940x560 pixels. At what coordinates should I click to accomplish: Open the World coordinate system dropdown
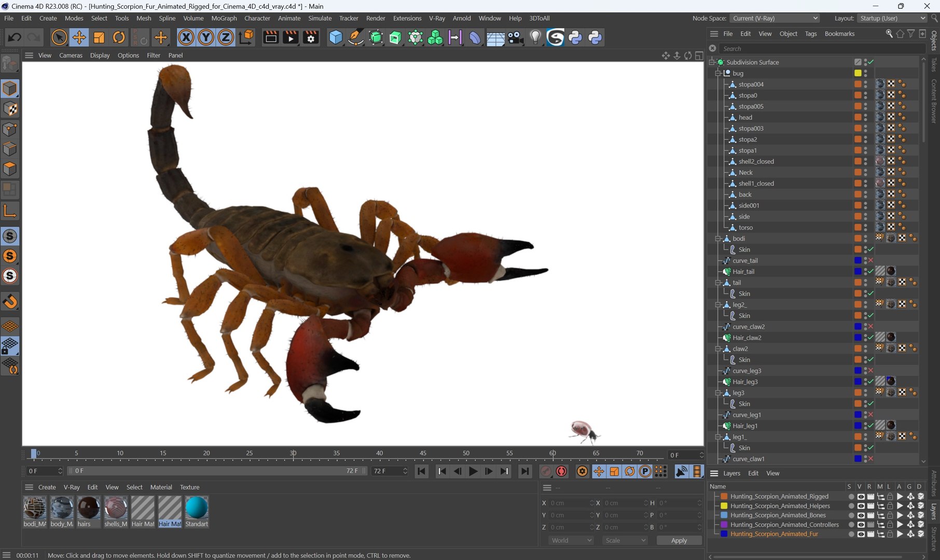[571, 540]
